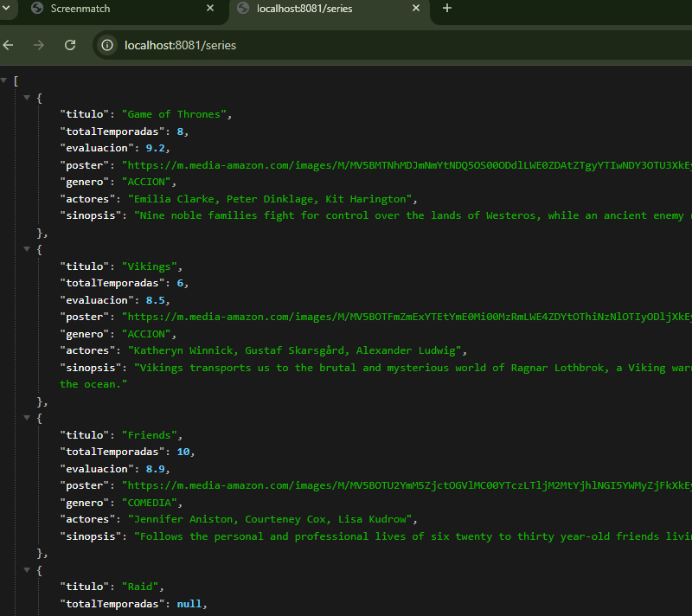
Task: Click evaluacion value 8.9
Action: pyautogui.click(x=156, y=469)
